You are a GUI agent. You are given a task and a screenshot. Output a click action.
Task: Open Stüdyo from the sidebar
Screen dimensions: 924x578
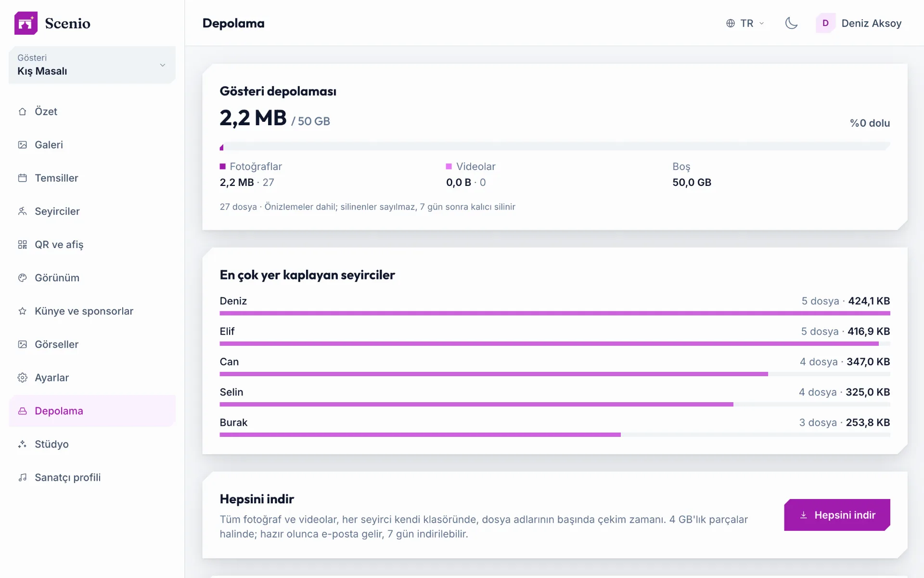(92, 444)
